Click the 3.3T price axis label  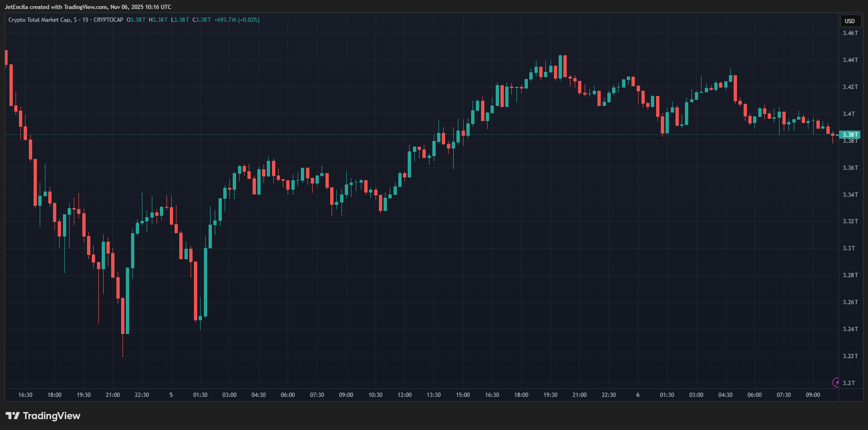849,248
